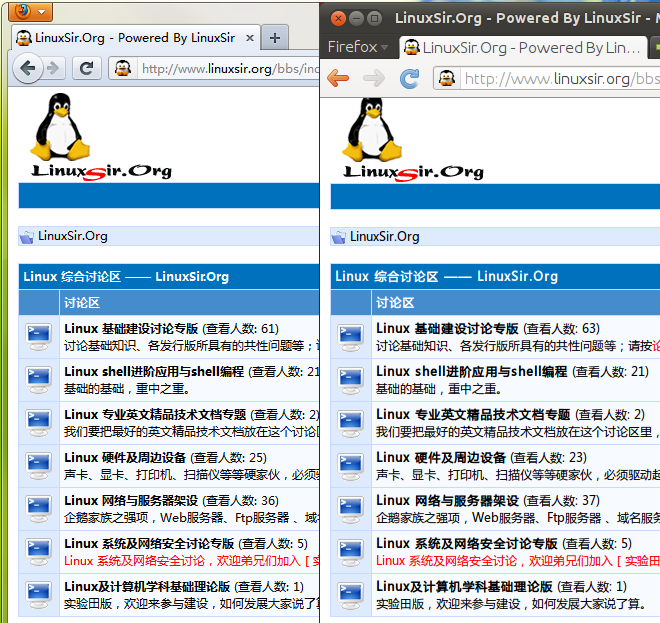Click forum icon beside 专业英文精品技术文档 in left window

(x=39, y=423)
